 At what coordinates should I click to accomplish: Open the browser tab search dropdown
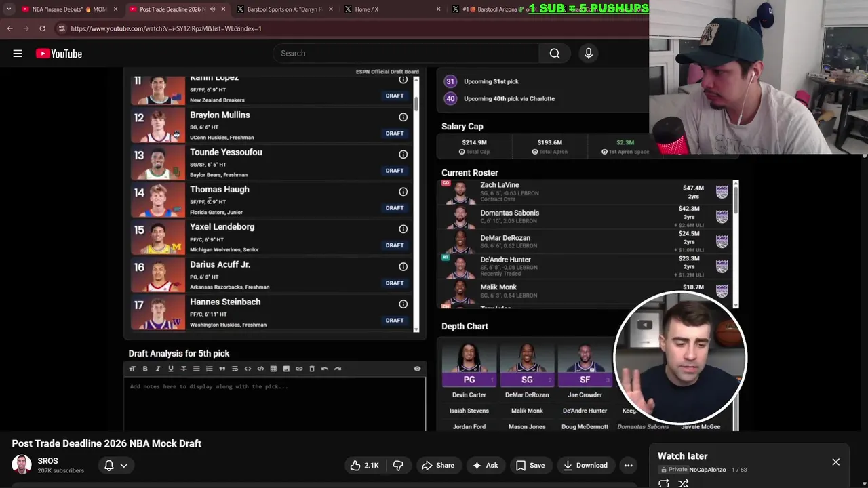click(x=9, y=9)
